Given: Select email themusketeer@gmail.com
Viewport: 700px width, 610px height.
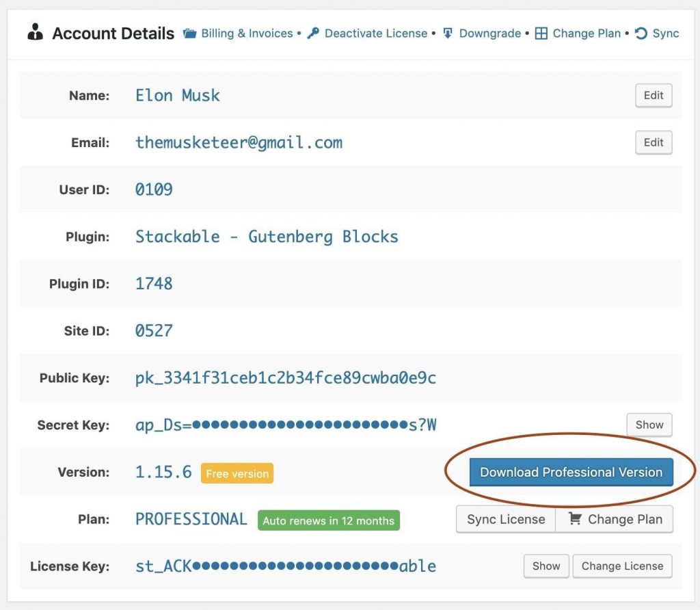Looking at the screenshot, I should [x=239, y=142].
